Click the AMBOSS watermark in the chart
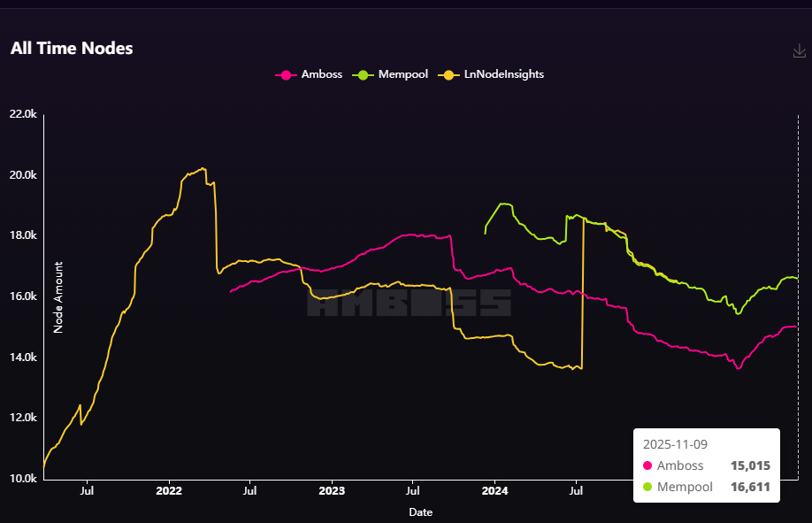 [x=407, y=304]
